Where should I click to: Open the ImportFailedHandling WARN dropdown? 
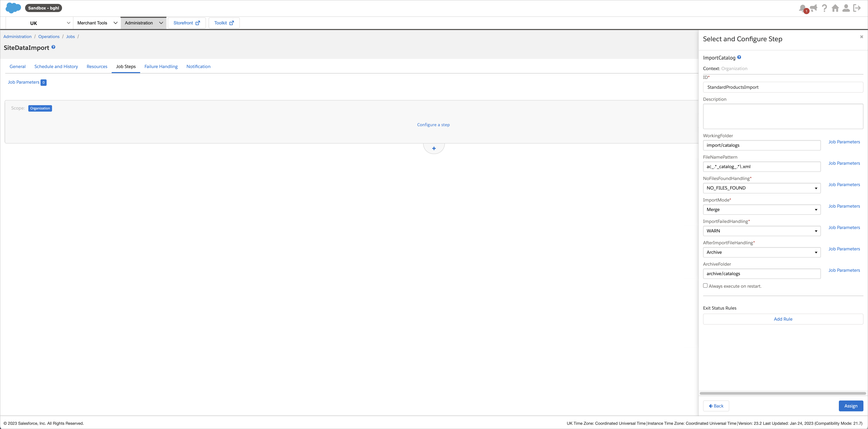(x=762, y=231)
